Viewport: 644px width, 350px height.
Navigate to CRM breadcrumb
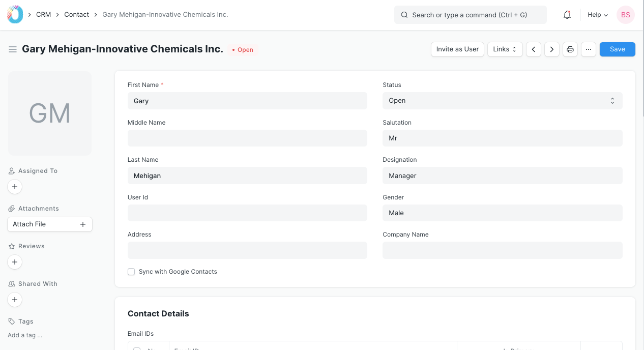(43, 15)
